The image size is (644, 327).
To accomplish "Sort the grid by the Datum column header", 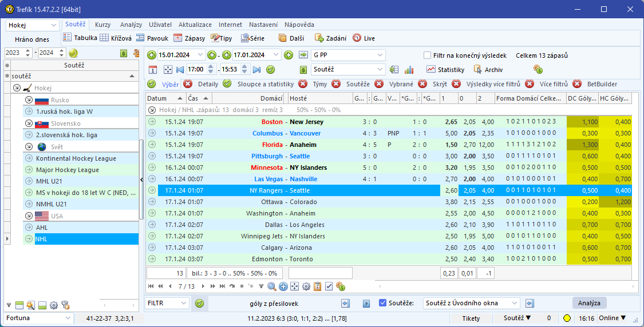I will point(166,98).
